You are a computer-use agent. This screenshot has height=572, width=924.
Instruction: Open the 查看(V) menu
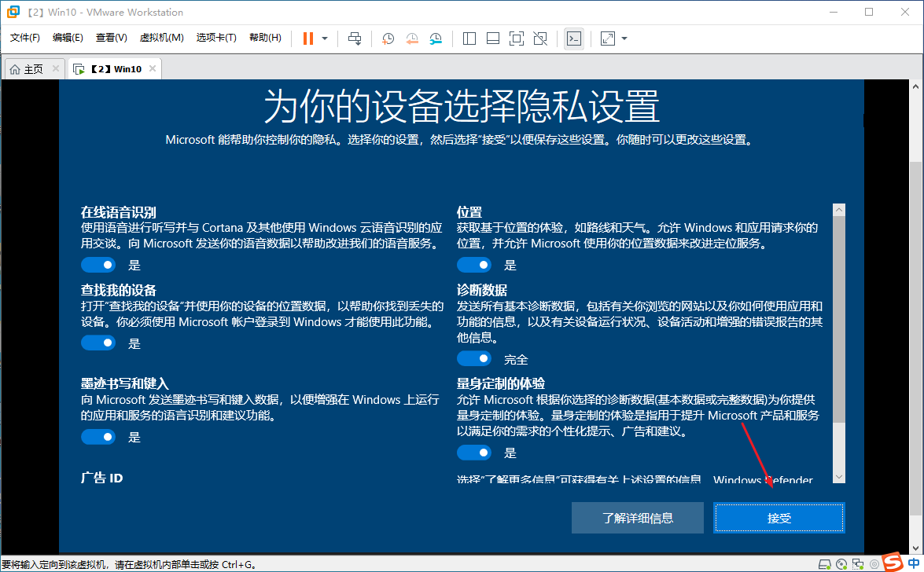coord(112,38)
